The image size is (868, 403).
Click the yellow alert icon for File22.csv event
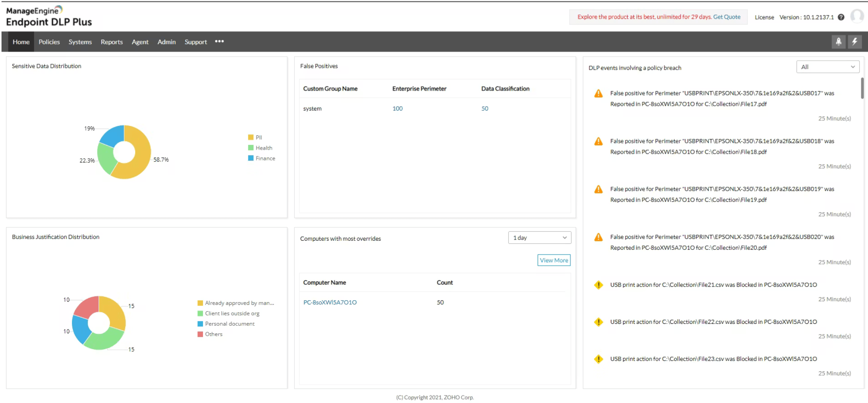click(x=599, y=322)
